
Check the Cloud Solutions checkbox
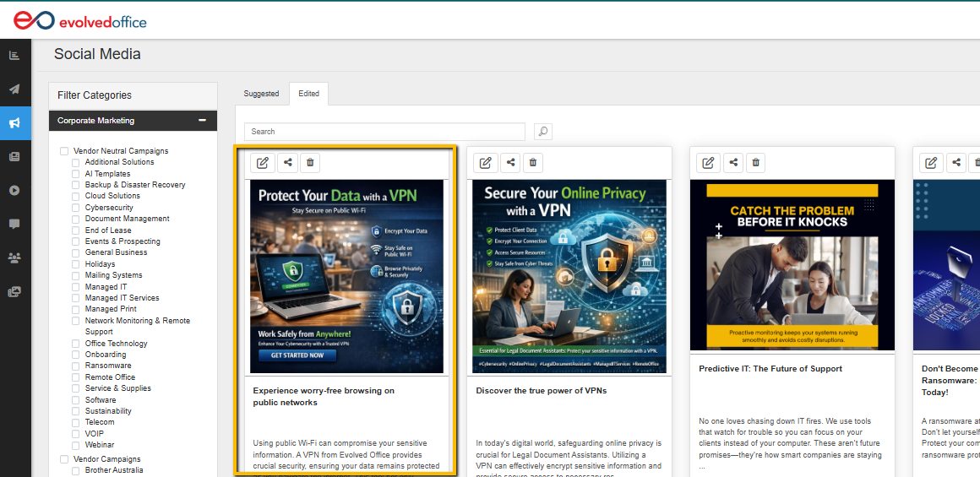pos(76,197)
